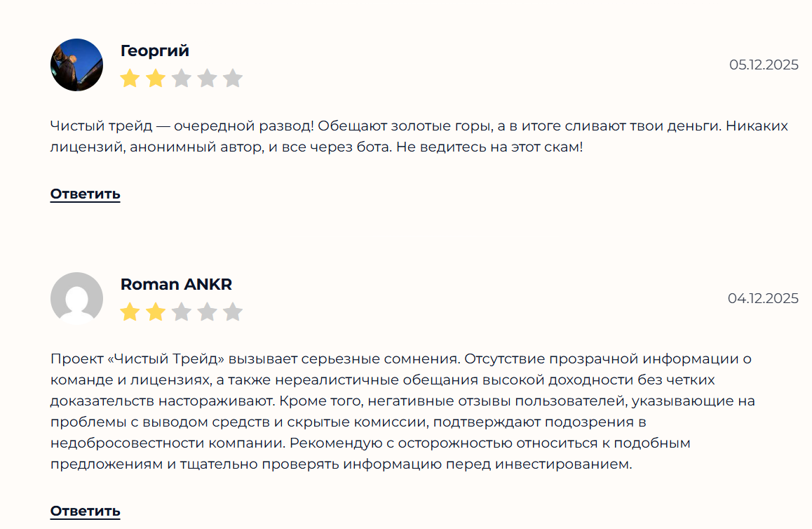Select the reviewer name Roman ANKR
812x529 pixels.
click(175, 285)
